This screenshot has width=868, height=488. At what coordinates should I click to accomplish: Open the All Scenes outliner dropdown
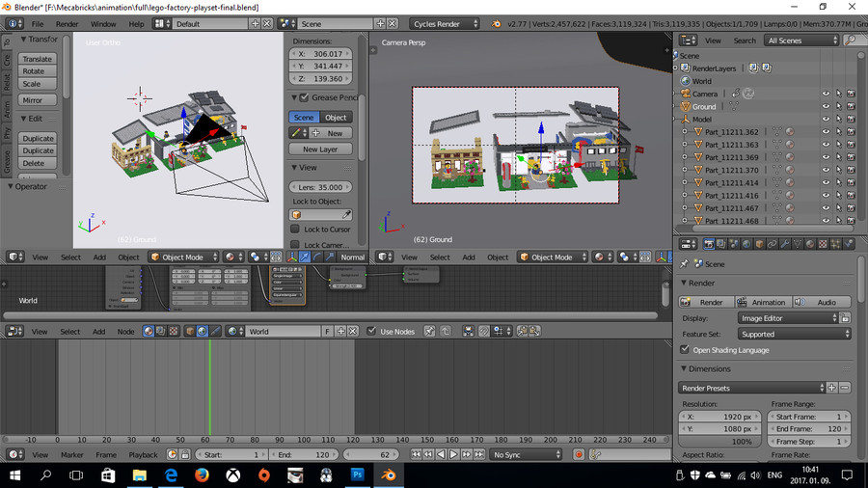[x=802, y=41]
